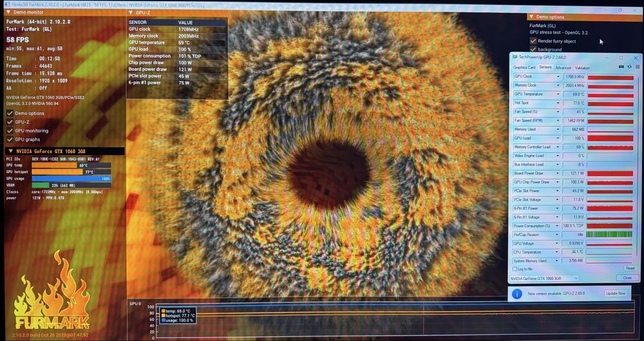Click the Update Now button

tap(616, 294)
